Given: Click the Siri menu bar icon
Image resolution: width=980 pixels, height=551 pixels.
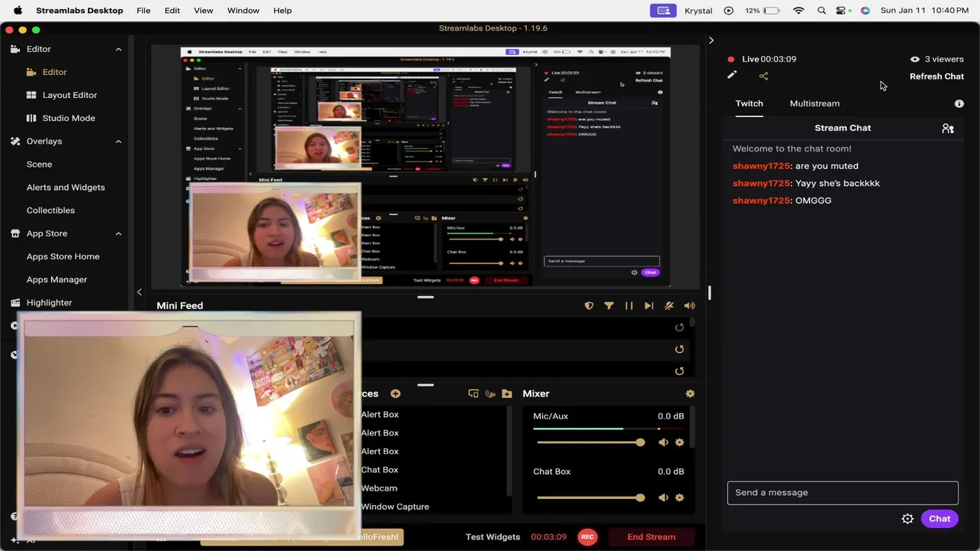Looking at the screenshot, I should (x=865, y=11).
